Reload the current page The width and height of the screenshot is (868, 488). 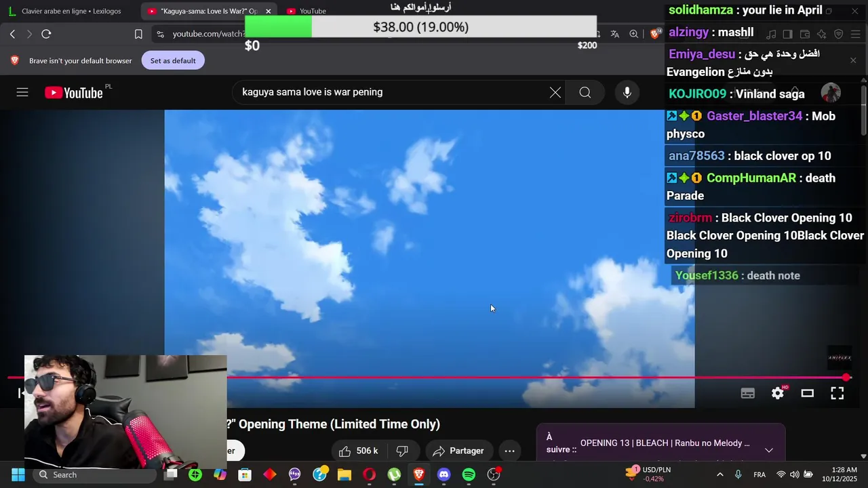46,34
